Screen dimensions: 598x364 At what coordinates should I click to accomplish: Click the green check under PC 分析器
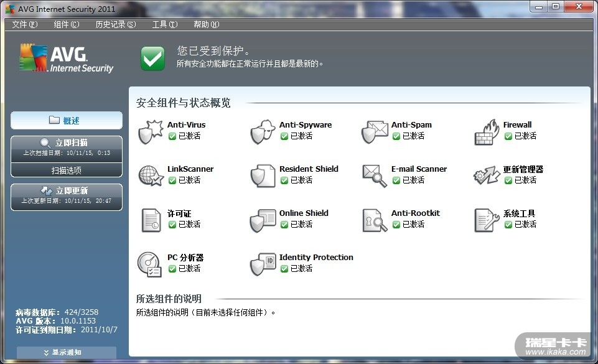coord(172,269)
